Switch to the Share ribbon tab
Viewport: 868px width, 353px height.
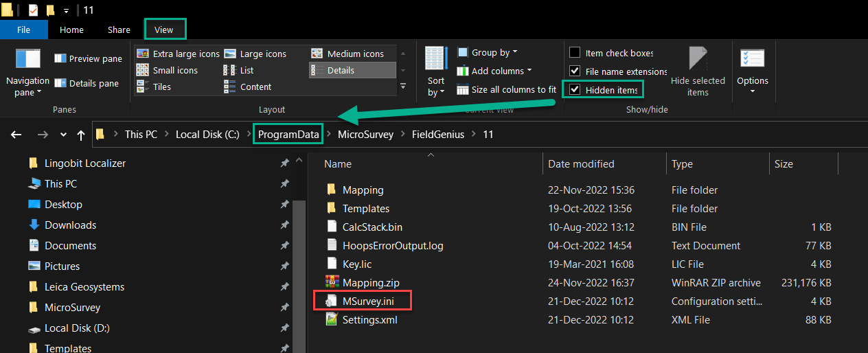119,30
